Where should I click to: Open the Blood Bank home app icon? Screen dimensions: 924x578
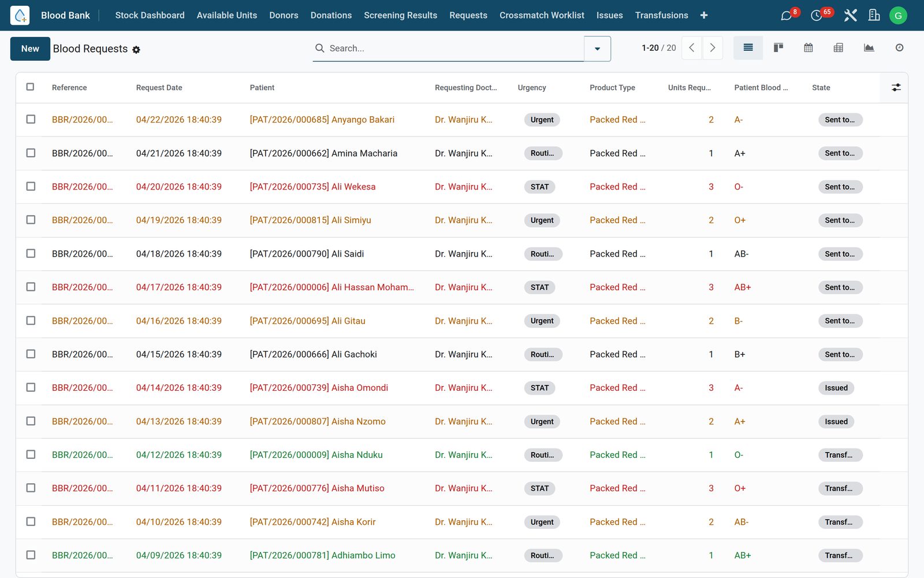point(20,15)
